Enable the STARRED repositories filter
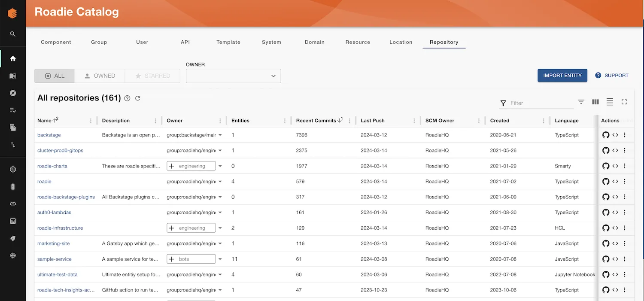Viewport: 644px width, 301px height. tap(152, 76)
